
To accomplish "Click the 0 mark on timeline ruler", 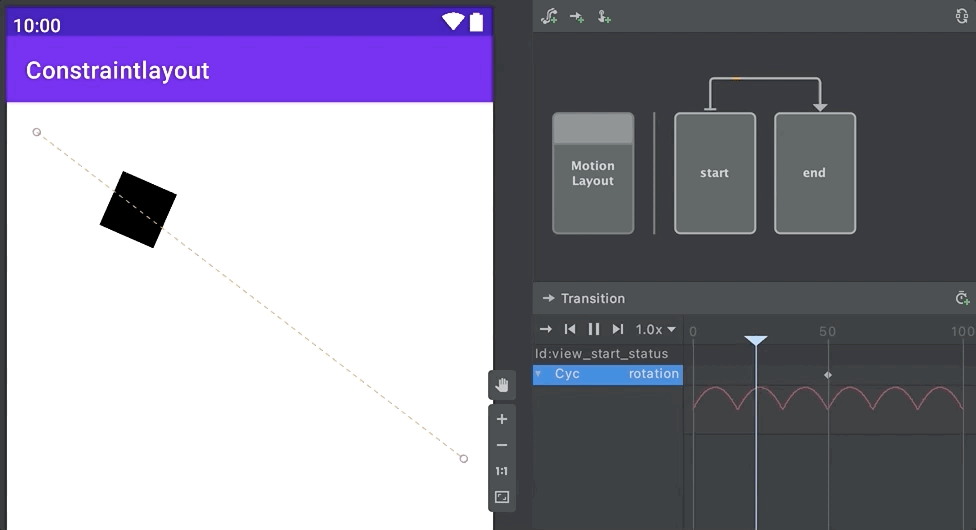I will [693, 331].
